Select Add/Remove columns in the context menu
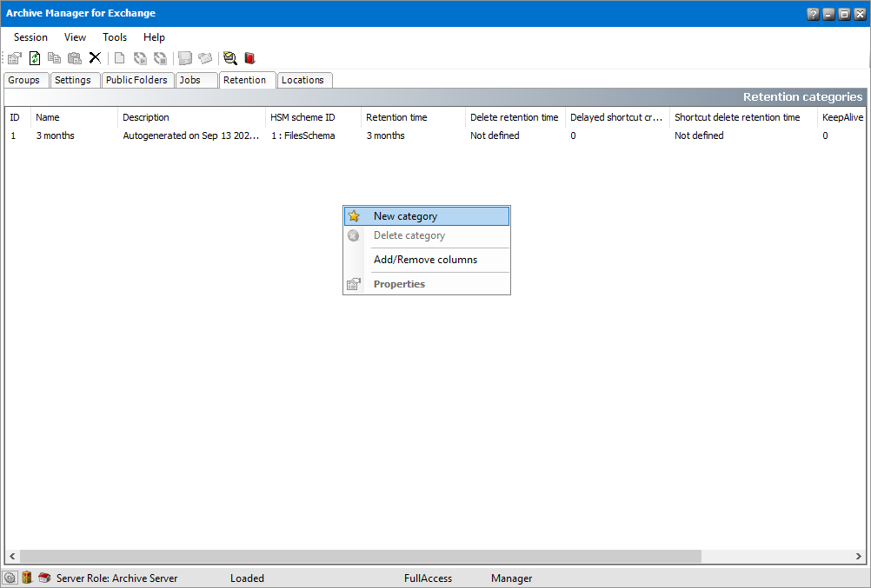Image resolution: width=871 pixels, height=588 pixels. click(x=427, y=260)
